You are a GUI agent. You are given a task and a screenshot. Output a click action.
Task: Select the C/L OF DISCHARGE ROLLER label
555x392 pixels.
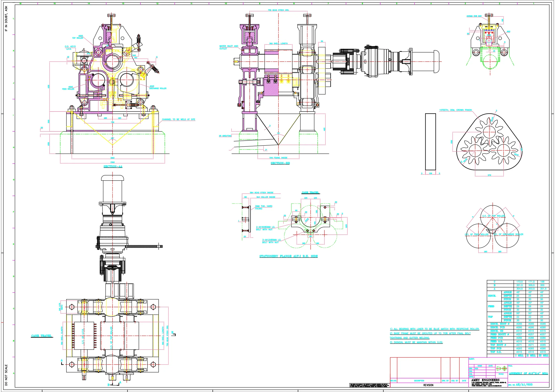pyautogui.click(x=508, y=234)
